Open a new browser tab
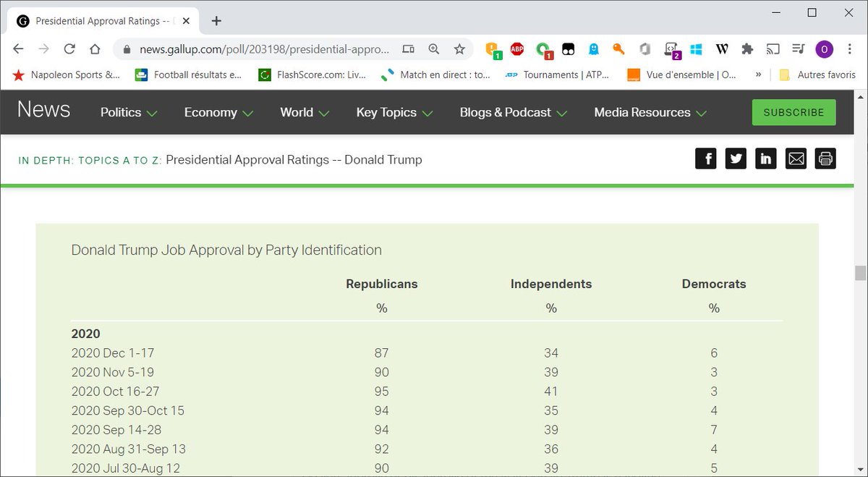Viewport: 868px width, 477px height. click(x=216, y=21)
